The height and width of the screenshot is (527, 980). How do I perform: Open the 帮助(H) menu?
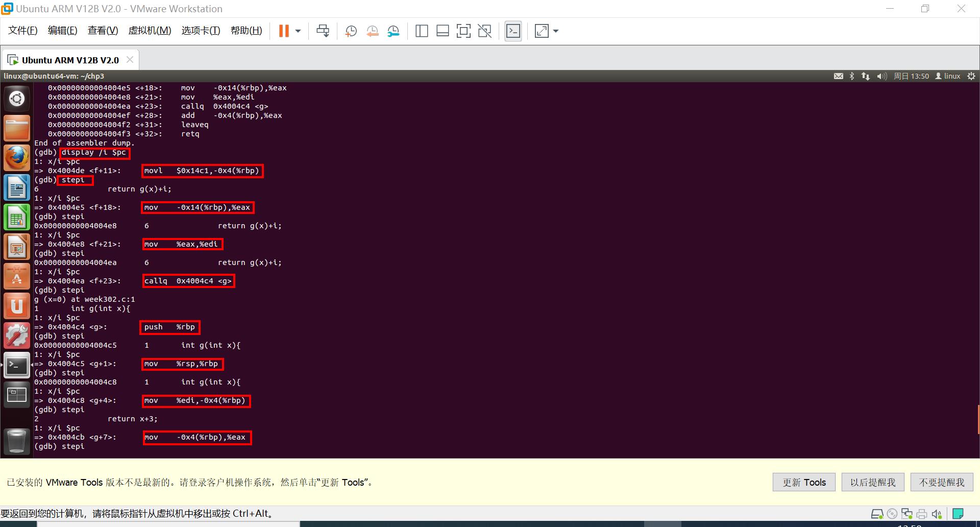(x=246, y=31)
